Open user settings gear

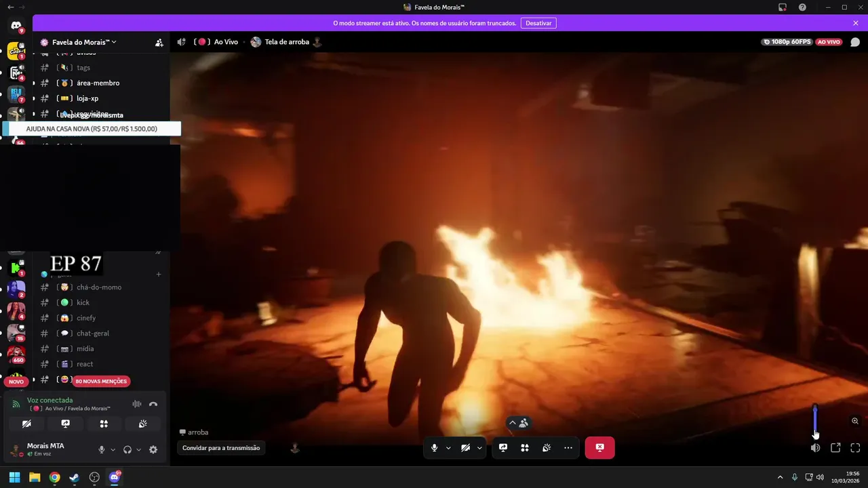(x=153, y=449)
